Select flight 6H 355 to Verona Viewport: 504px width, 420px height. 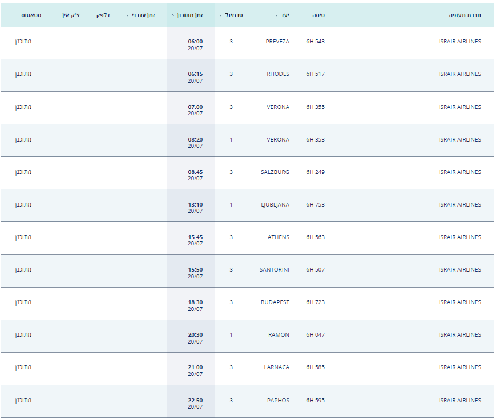coord(315,107)
